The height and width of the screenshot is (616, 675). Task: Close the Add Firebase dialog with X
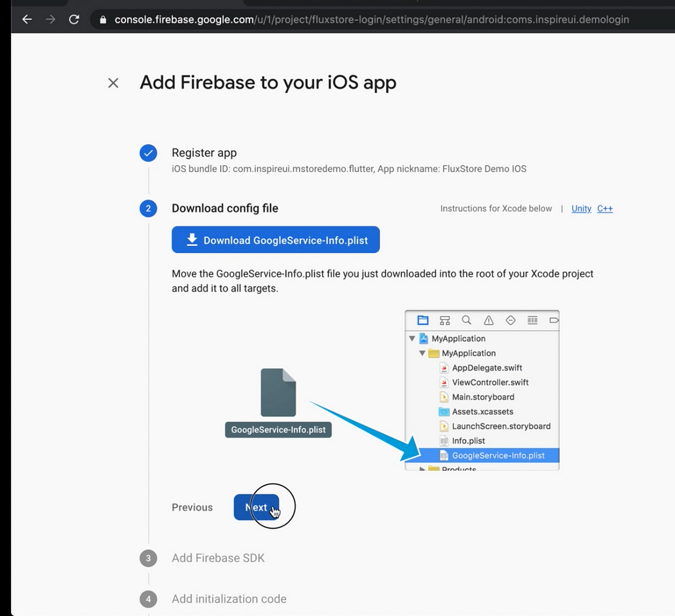113,83
